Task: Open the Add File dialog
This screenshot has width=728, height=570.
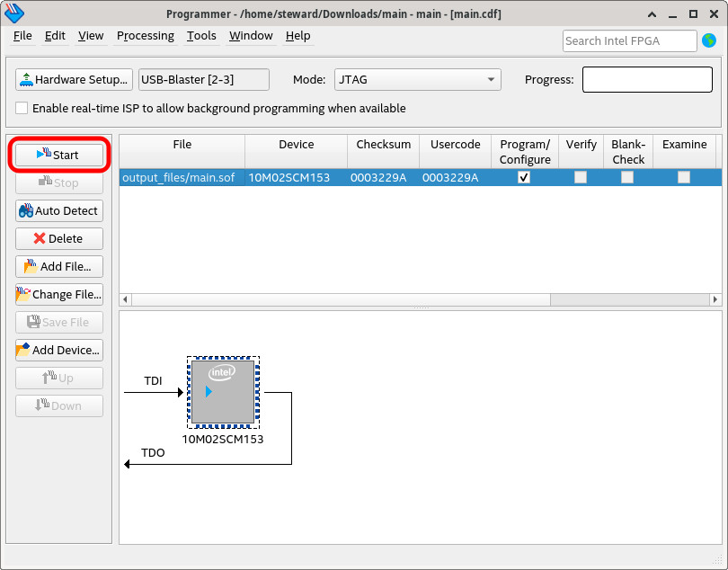Action: click(x=59, y=267)
